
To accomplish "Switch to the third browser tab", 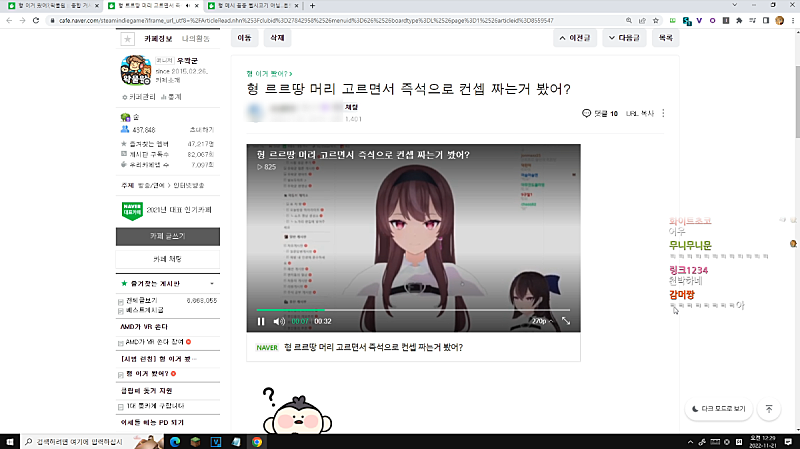I will click(x=252, y=6).
